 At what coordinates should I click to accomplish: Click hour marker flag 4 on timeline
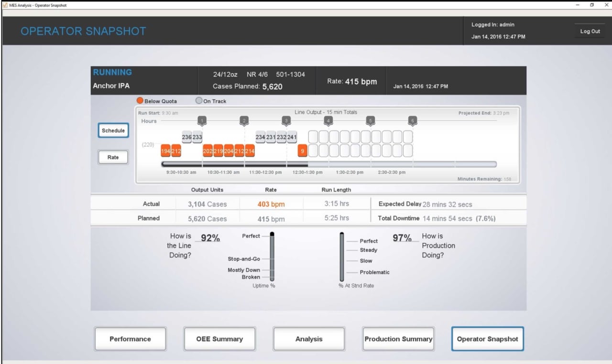[328, 120]
